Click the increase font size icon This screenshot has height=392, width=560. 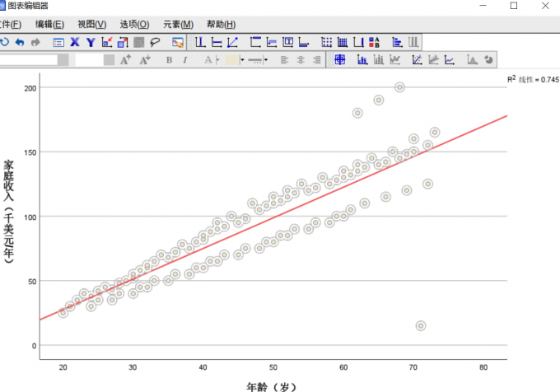[x=126, y=59]
